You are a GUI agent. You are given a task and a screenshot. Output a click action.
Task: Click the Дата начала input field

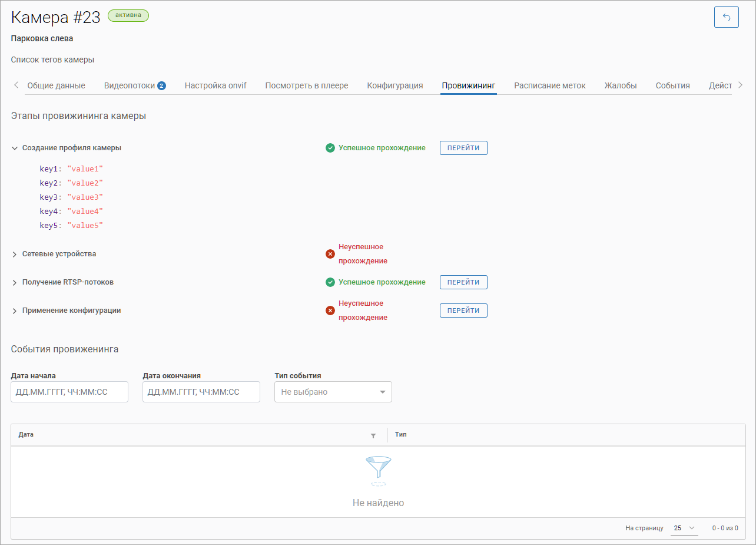pos(69,392)
